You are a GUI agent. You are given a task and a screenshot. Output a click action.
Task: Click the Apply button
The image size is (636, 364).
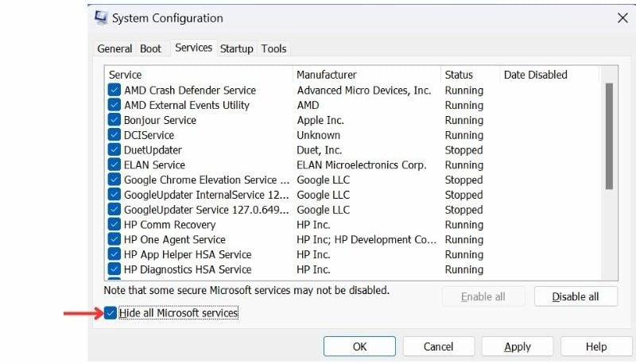pyautogui.click(x=518, y=347)
